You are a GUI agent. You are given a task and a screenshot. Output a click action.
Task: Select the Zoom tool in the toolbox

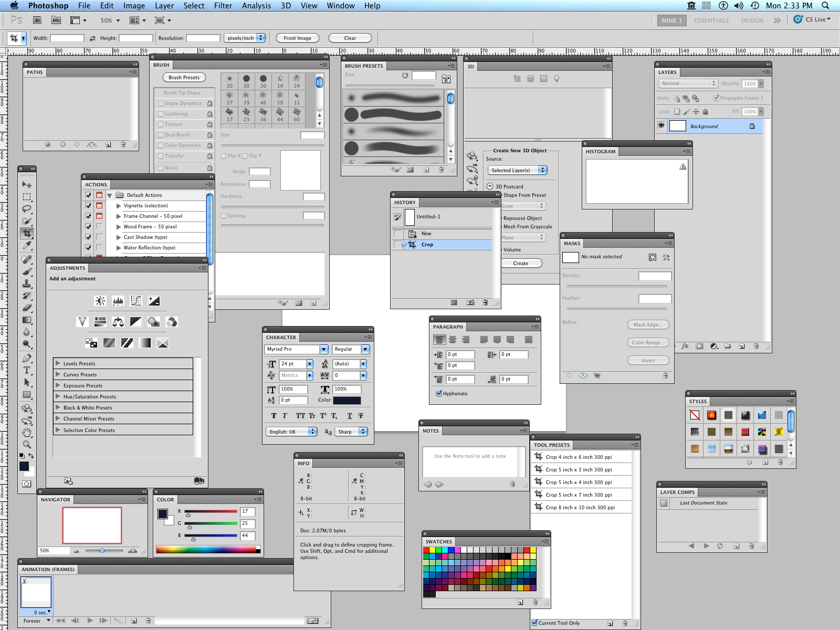pyautogui.click(x=27, y=444)
